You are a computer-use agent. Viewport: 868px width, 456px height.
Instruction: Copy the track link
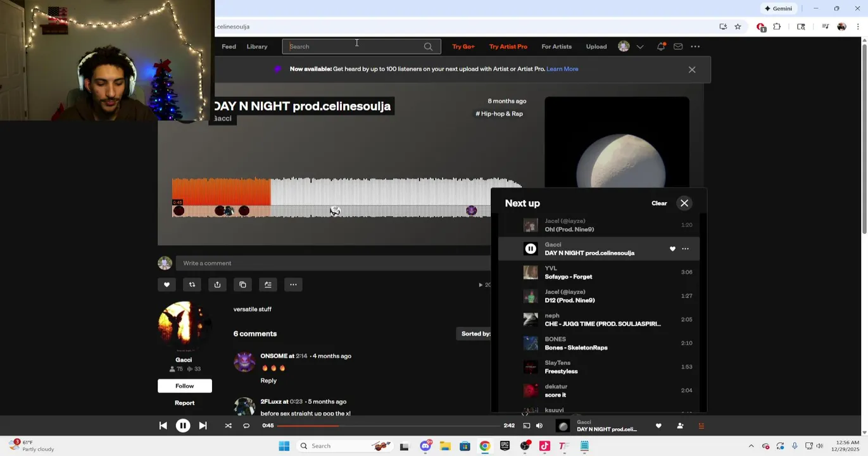pyautogui.click(x=242, y=284)
